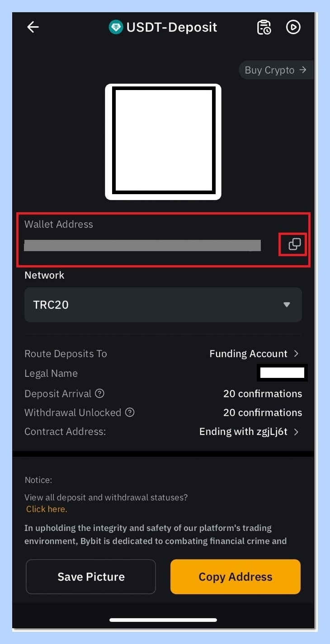Tap the yellow Copy Address button
This screenshot has width=330, height=644.
[x=236, y=577]
